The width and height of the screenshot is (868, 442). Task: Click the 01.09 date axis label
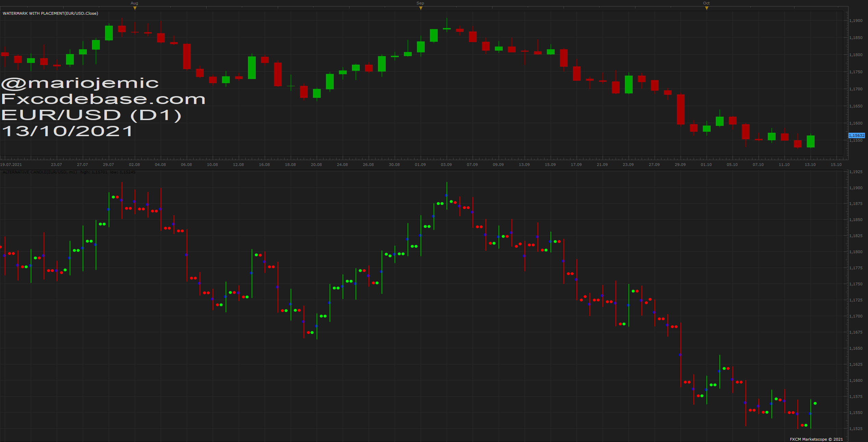[420, 165]
